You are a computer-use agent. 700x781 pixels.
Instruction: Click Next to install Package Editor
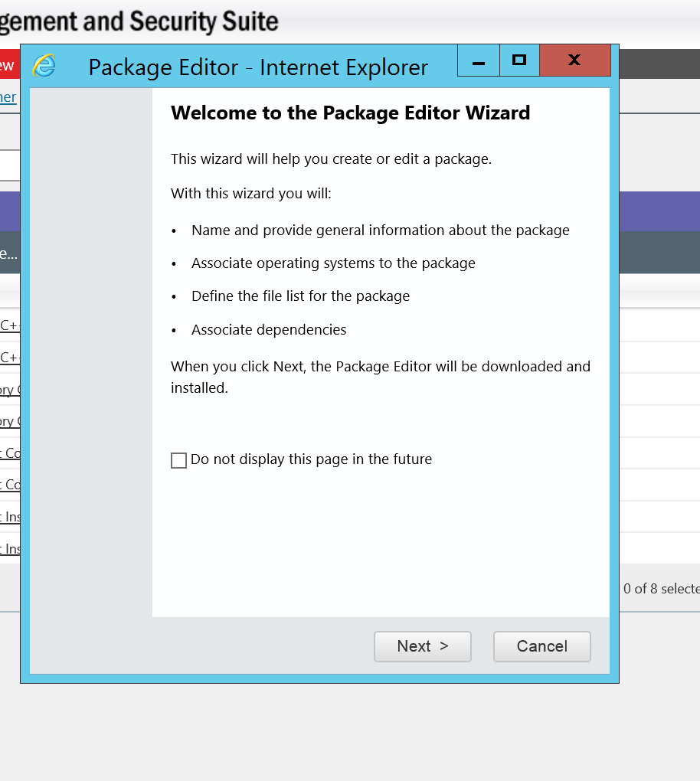coord(422,646)
